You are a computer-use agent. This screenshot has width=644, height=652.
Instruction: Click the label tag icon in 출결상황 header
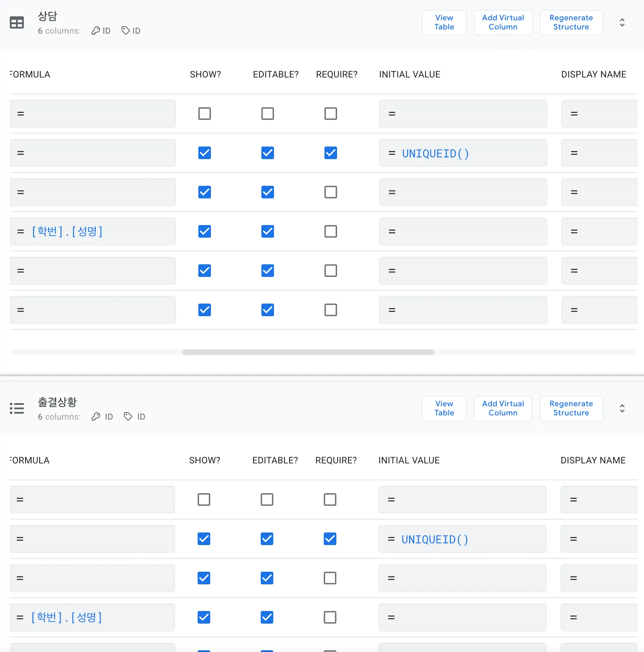coord(128,417)
